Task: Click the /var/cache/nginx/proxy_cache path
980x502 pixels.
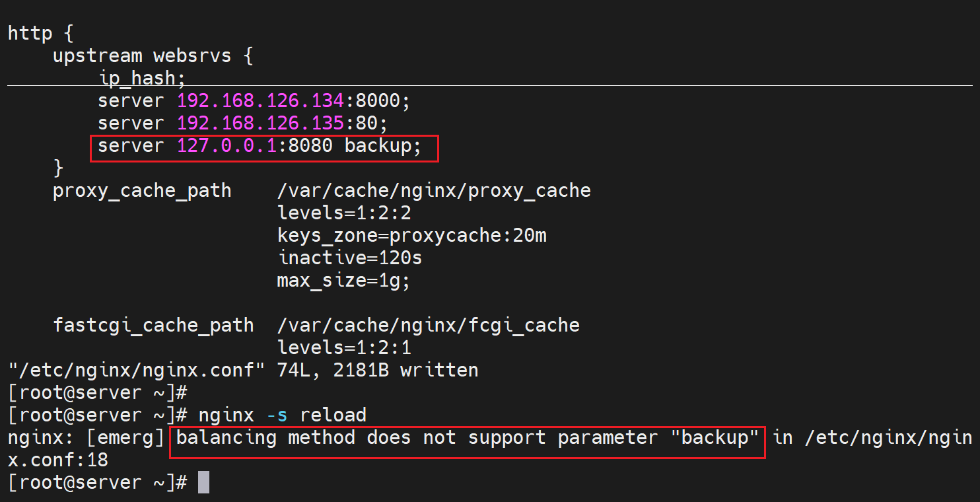Action: [434, 191]
